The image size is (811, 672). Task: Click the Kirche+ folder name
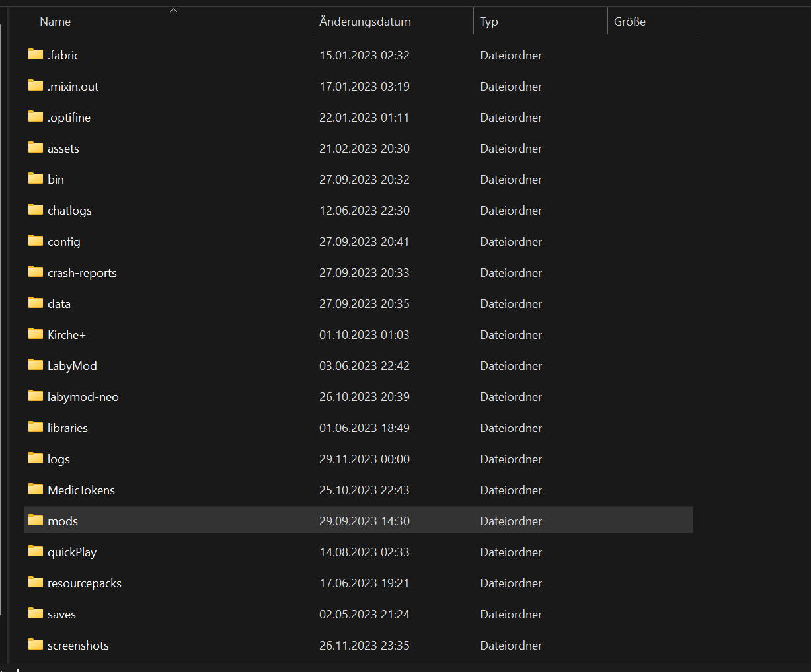(67, 335)
